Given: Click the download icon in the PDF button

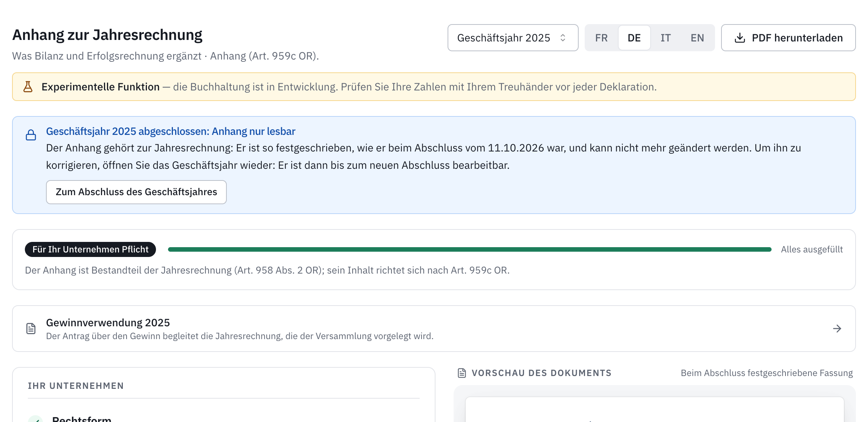Looking at the screenshot, I should [740, 38].
